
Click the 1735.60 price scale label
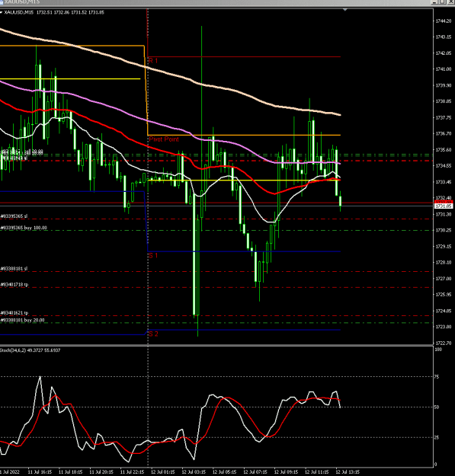443,150
